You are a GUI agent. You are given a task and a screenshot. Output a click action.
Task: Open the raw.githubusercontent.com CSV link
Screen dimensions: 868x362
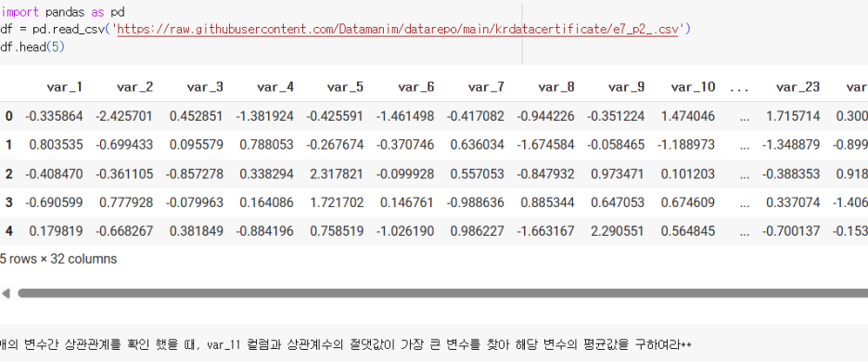398,29
